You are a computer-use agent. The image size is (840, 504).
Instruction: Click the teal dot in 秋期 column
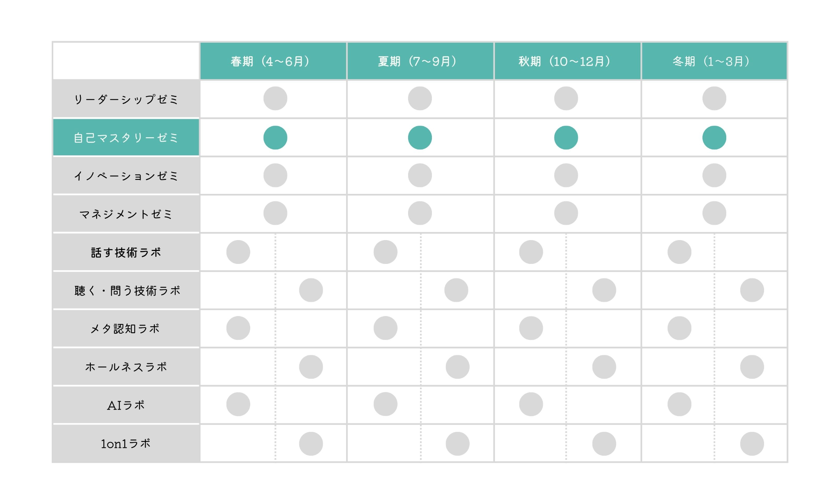point(566,138)
